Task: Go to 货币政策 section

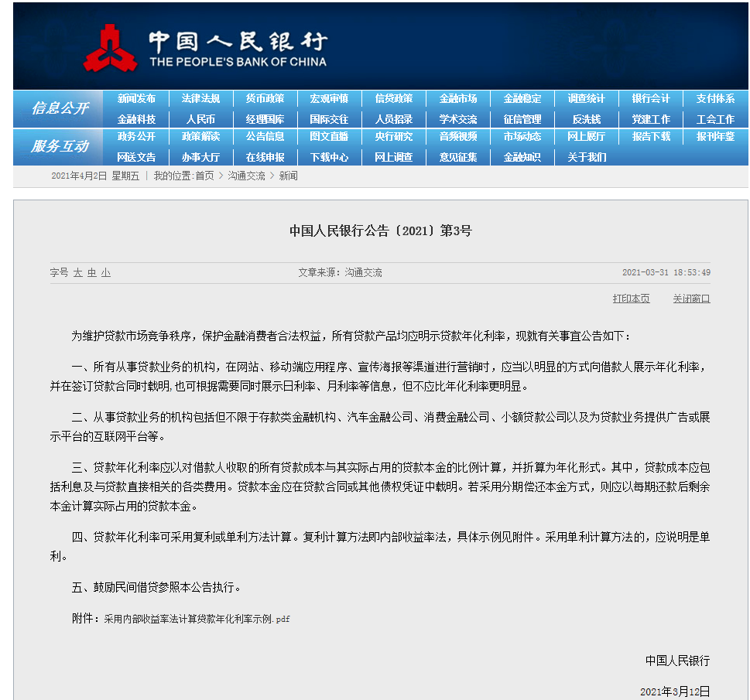Action: tap(265, 98)
